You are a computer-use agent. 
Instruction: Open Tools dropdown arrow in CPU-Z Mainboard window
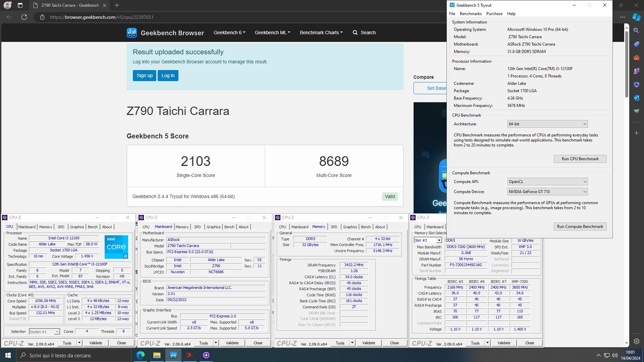(216, 343)
